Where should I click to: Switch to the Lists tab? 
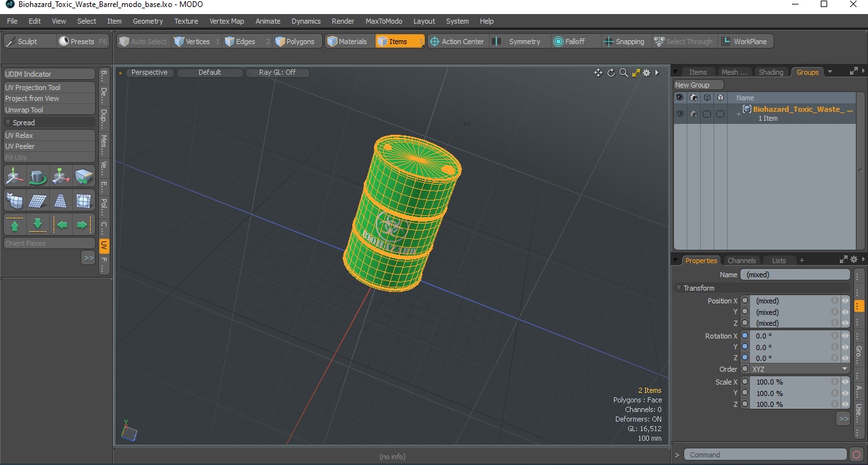pos(779,261)
